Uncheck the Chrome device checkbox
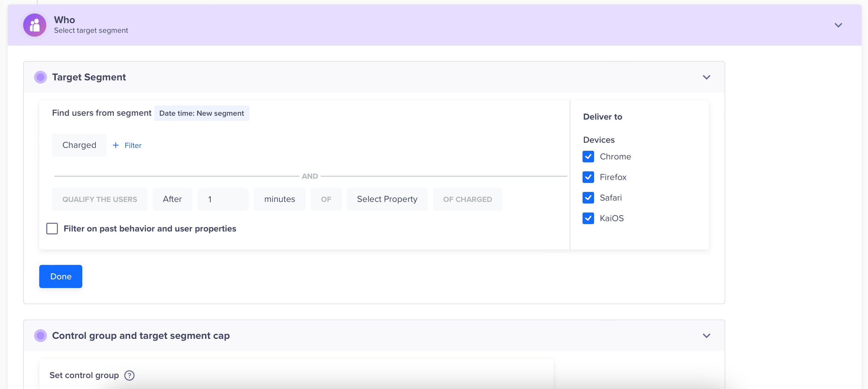 pos(588,157)
